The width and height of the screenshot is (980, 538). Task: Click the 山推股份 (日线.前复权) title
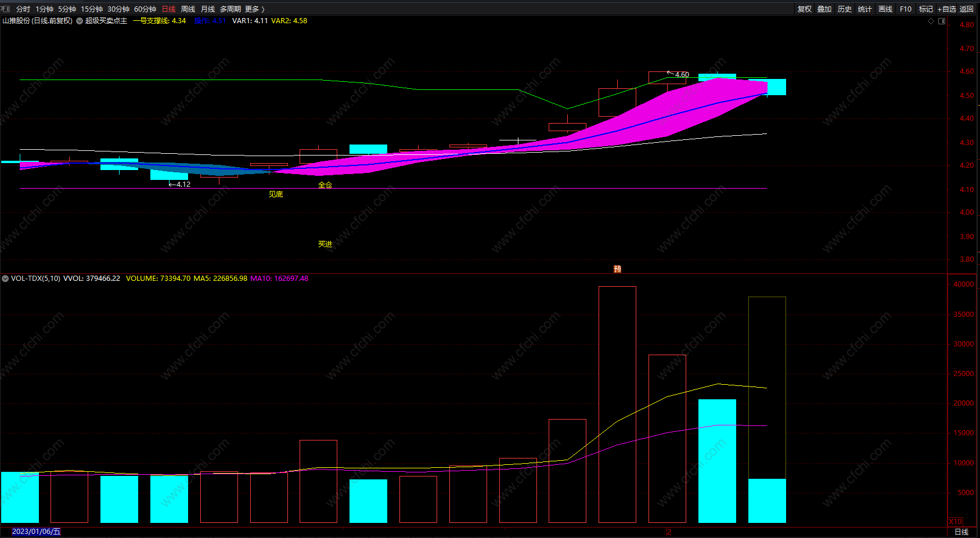[38, 21]
